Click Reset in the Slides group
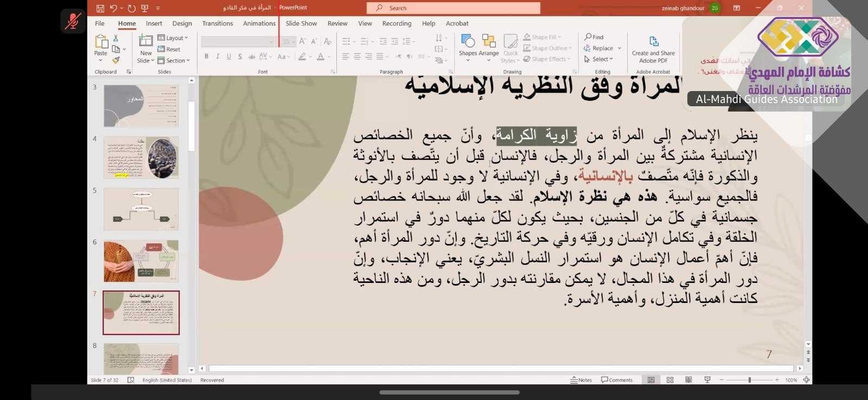 169,49
